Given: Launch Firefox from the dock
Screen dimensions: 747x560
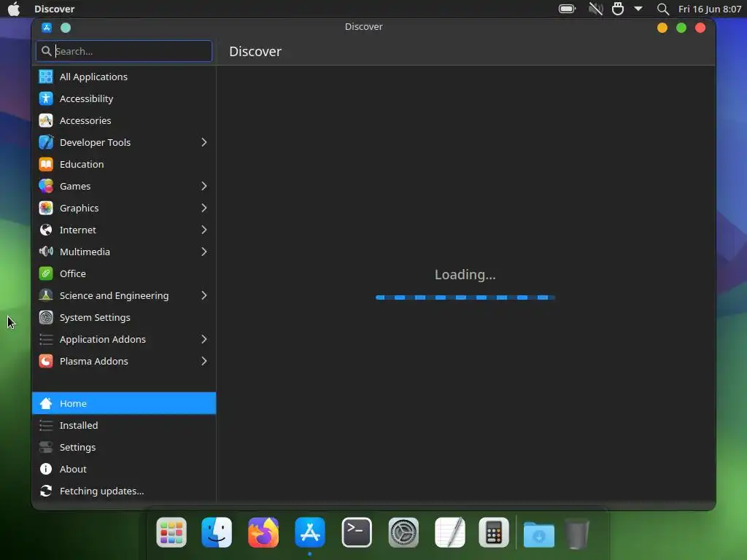Looking at the screenshot, I should point(263,532).
